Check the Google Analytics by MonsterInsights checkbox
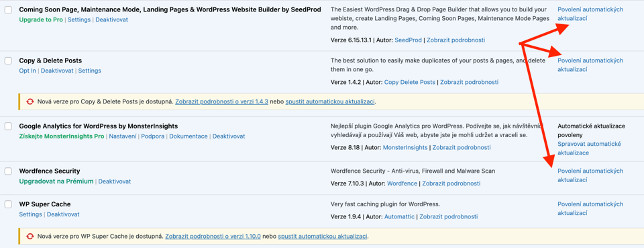This screenshot has width=644, height=248. click(x=8, y=126)
